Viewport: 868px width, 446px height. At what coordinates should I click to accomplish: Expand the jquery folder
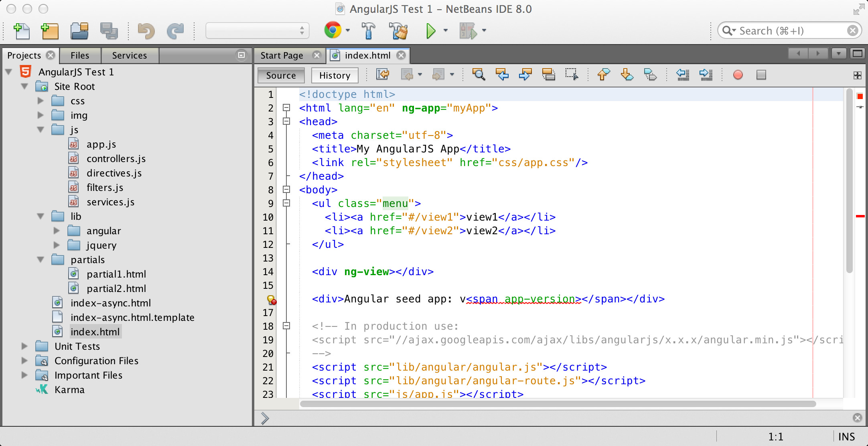(57, 245)
